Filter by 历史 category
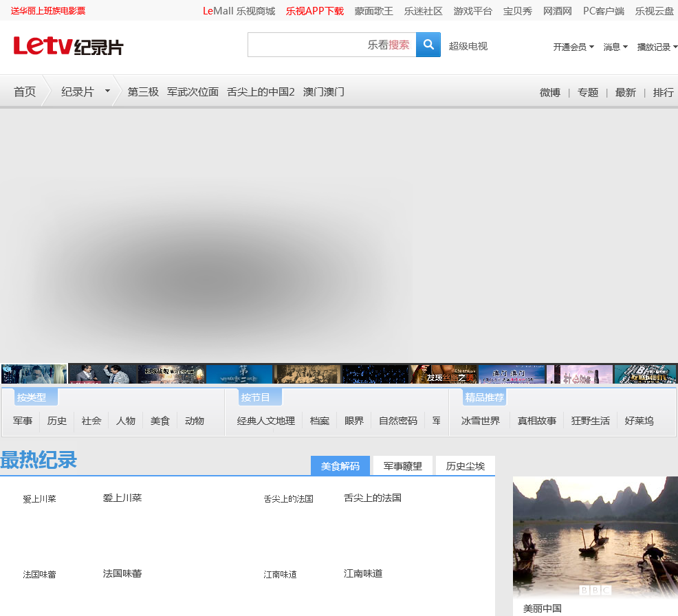678x616 pixels. [x=56, y=421]
